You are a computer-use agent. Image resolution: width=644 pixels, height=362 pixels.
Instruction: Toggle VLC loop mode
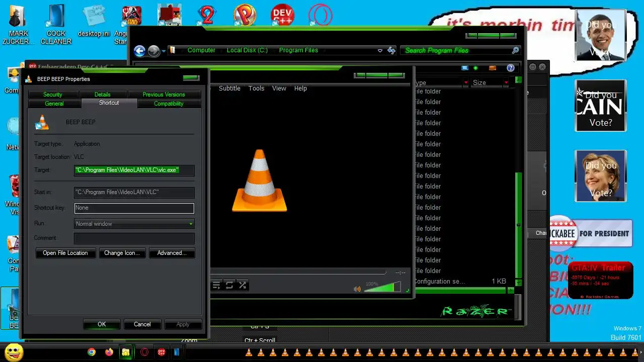pos(229,285)
